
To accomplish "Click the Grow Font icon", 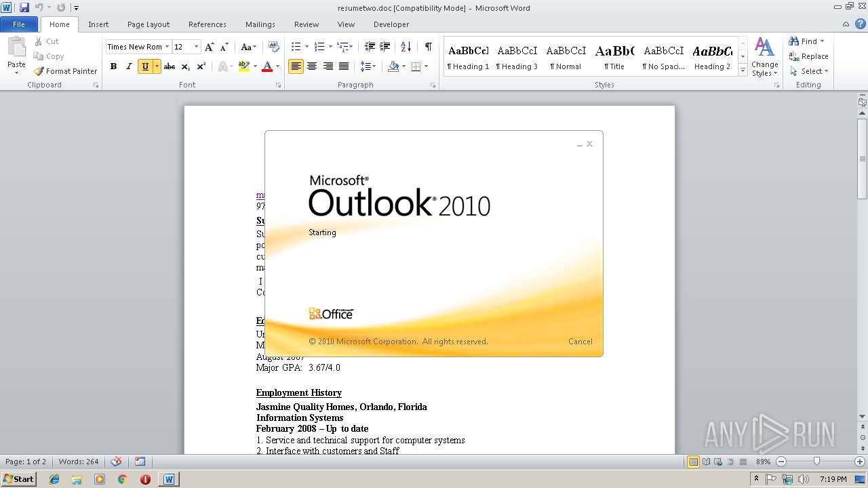I will 210,47.
